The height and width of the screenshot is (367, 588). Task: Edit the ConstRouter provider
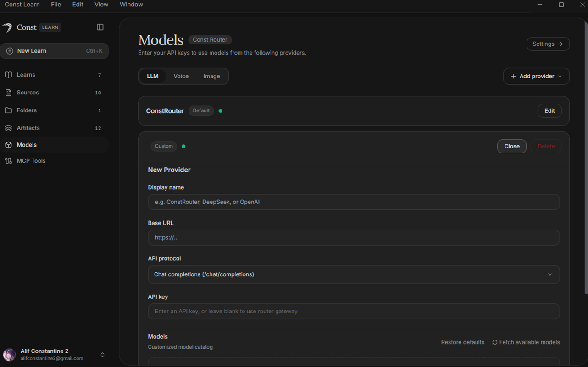point(549,111)
